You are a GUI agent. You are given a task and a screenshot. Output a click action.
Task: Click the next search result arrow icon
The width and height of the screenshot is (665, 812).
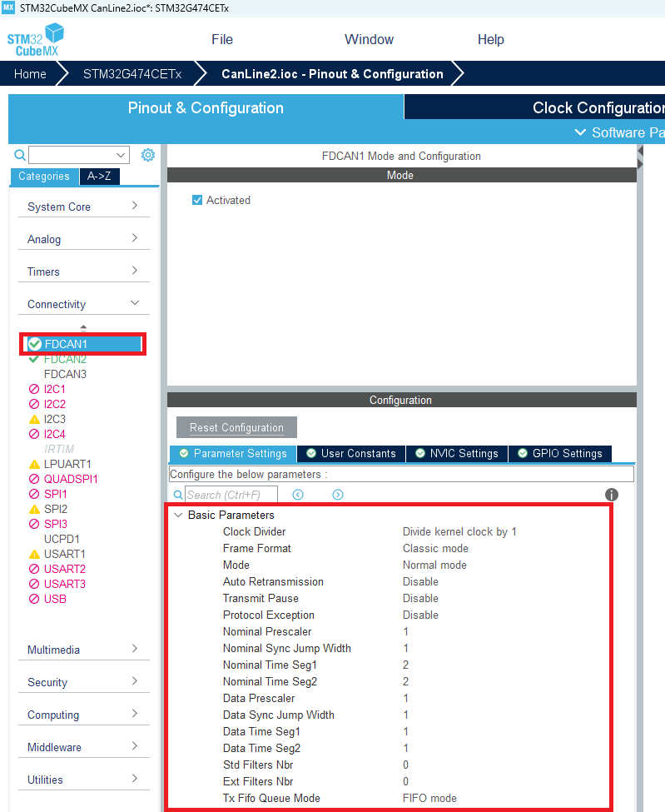[338, 495]
